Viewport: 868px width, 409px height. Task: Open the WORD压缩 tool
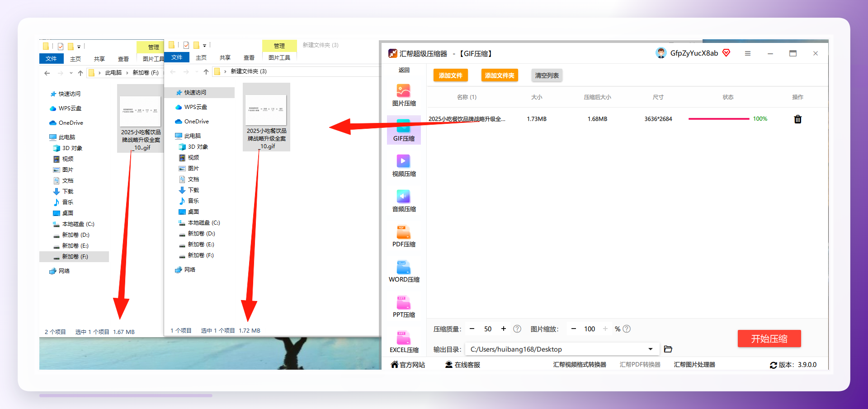pos(404,272)
